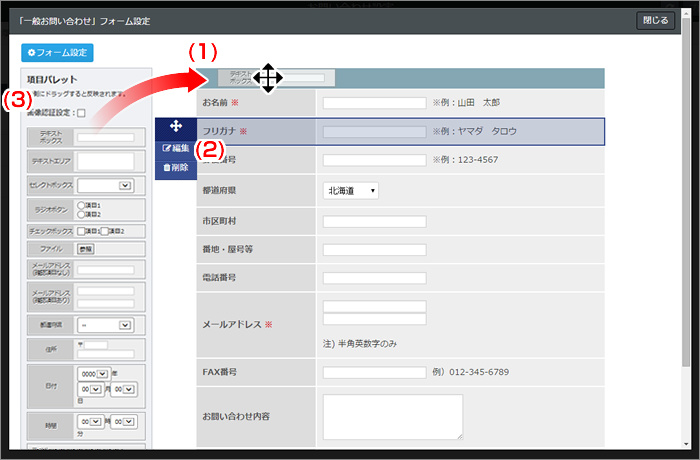
Task: Open the month dropdown in 日付 palette
Action: (x=91, y=389)
